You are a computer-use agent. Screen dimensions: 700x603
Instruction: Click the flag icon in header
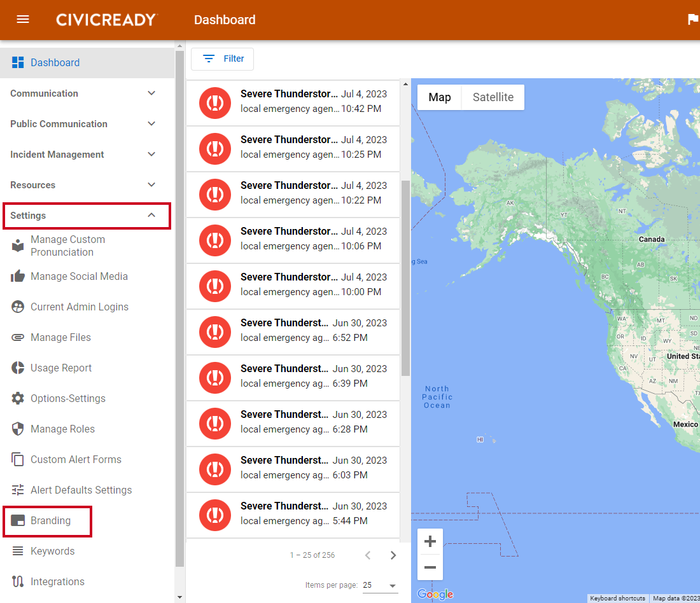(693, 20)
